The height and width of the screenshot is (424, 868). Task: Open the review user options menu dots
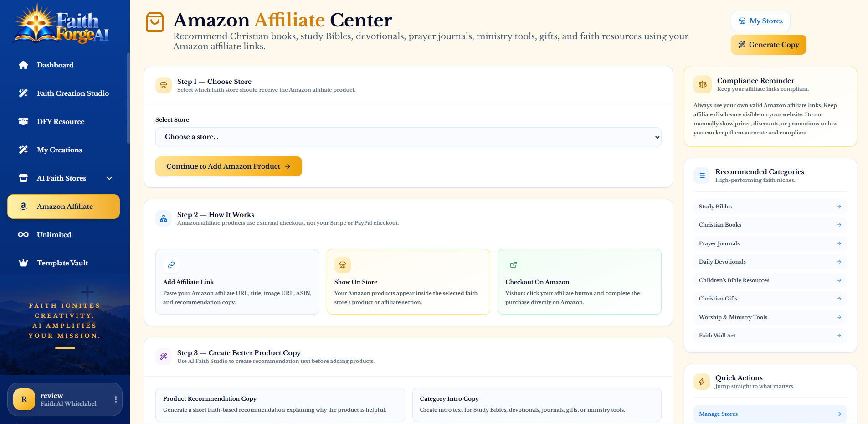click(116, 399)
